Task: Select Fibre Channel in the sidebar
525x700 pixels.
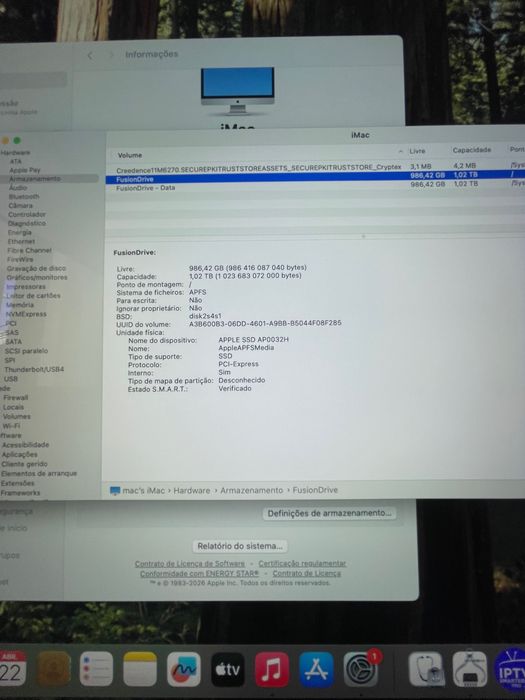Action: [29, 250]
